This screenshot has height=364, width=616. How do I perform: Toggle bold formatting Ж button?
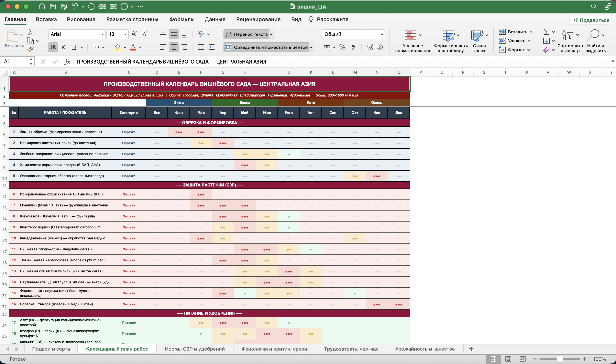(53, 47)
